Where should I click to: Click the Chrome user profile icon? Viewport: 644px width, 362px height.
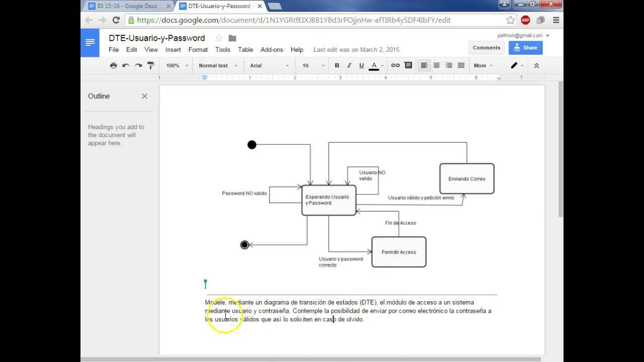pos(505,4)
